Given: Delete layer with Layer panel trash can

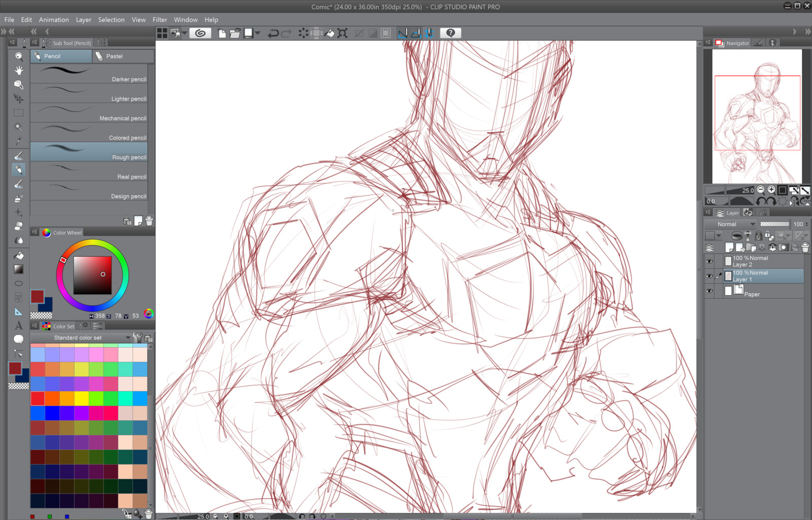Looking at the screenshot, I should click(x=805, y=247).
